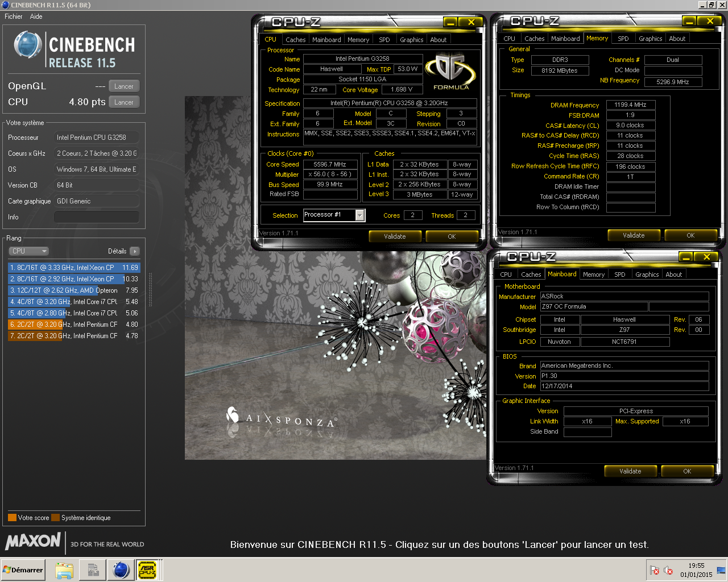Launch the OpenGL test with Lancer
Image resolution: width=728 pixels, height=582 pixels.
[x=124, y=86]
